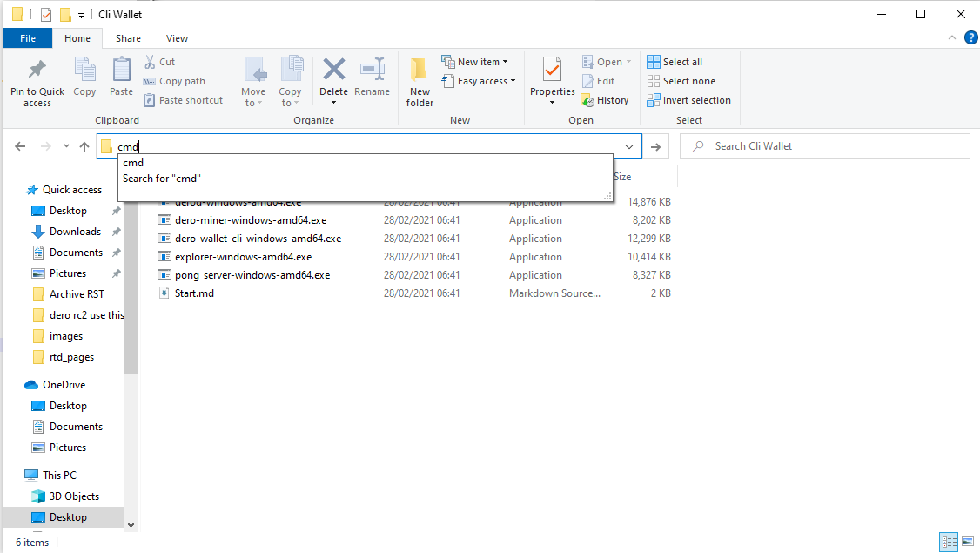Click Invert selection
This screenshot has height=553, width=980.
point(688,100)
